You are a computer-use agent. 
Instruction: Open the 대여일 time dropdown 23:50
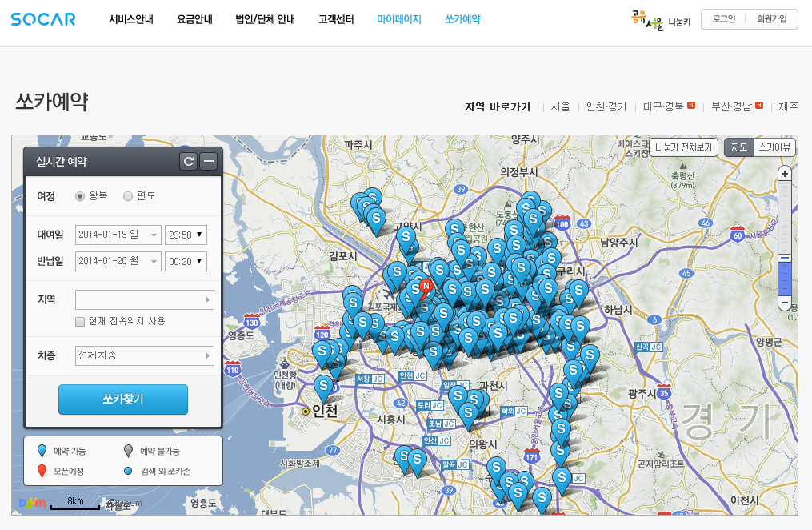pyautogui.click(x=186, y=235)
